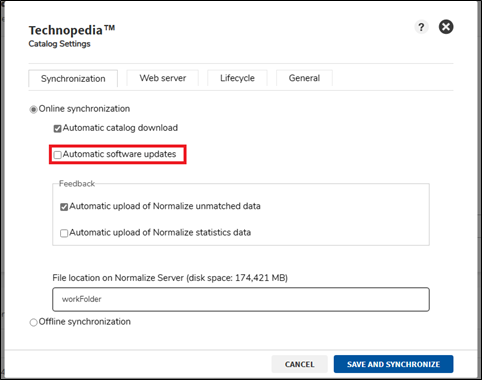Switch to the Synchronization tab
Viewport: 482px width, 380px height.
pyautogui.click(x=73, y=78)
